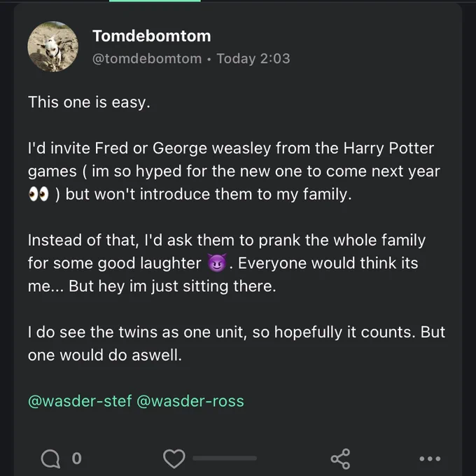Click the sentence about twins as one unit
This screenshot has width=476, height=476.
coord(237,343)
